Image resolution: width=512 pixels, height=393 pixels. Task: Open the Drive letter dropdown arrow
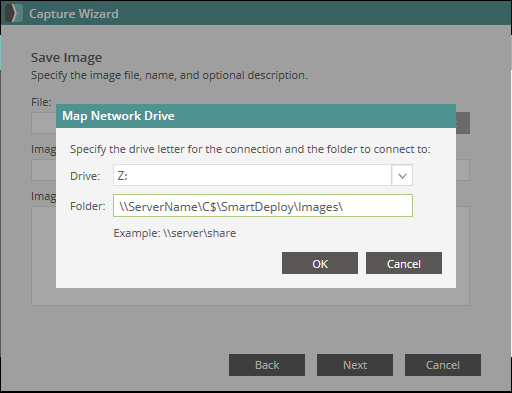(402, 175)
